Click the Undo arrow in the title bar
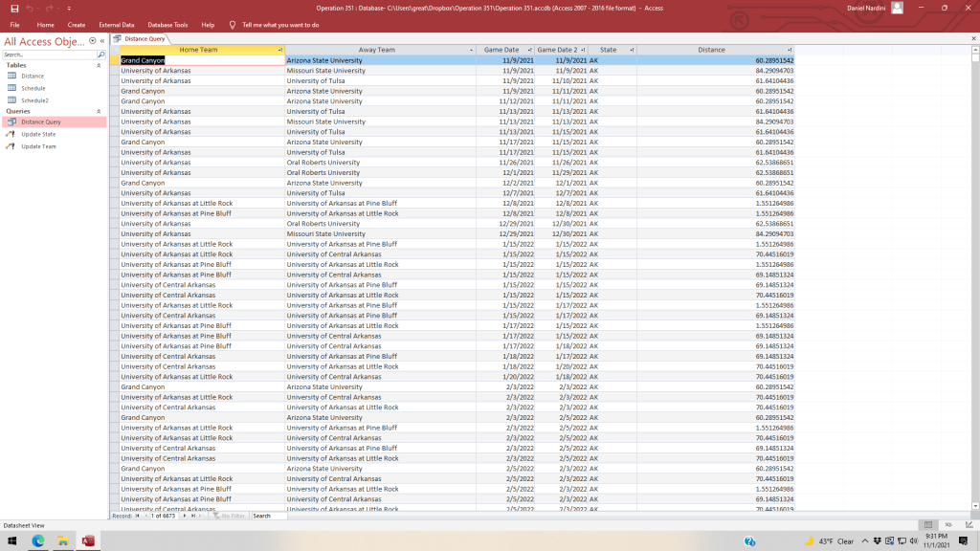The height and width of the screenshot is (551, 980). tap(31, 8)
